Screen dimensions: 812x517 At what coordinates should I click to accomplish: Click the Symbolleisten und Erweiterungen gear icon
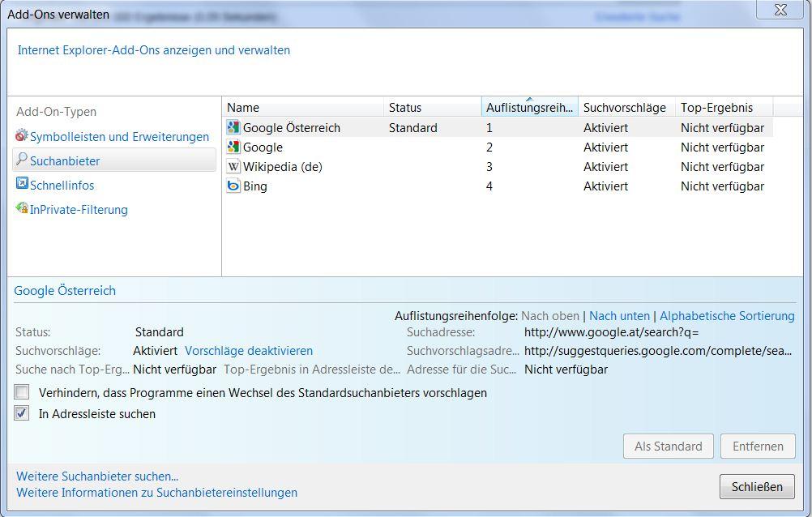pos(22,136)
